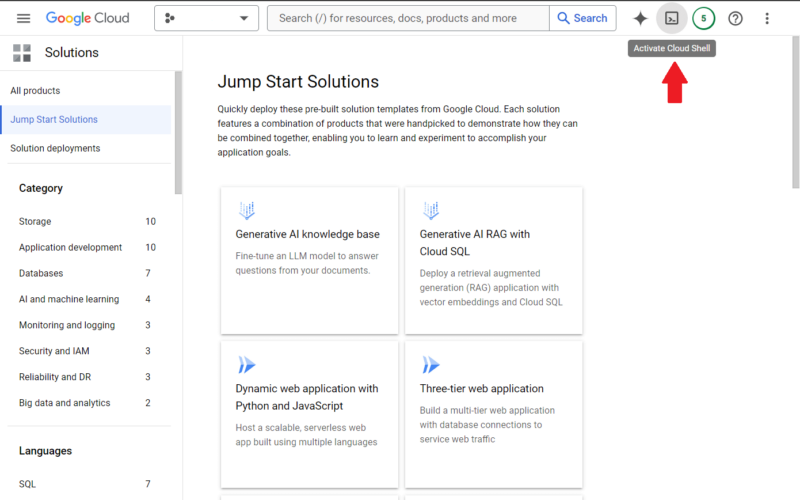Focus the resources search field
Image resolution: width=800 pixels, height=500 pixels.
408,18
